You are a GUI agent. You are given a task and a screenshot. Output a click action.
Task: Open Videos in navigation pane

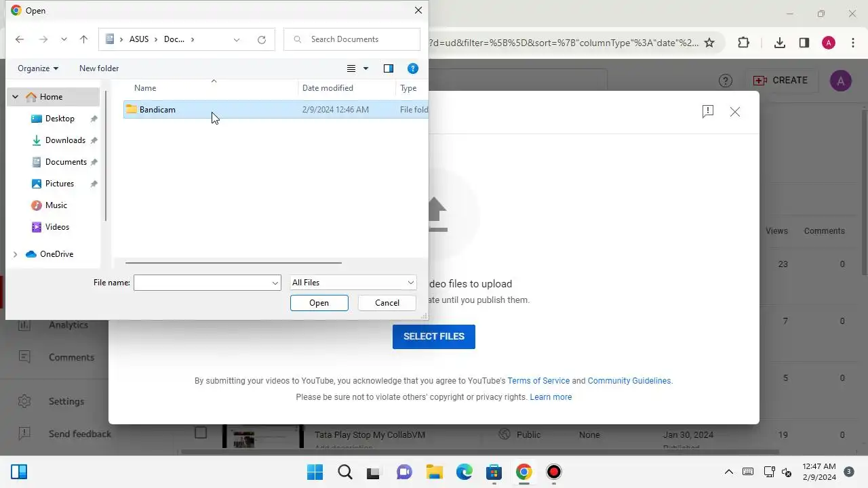[x=57, y=227]
